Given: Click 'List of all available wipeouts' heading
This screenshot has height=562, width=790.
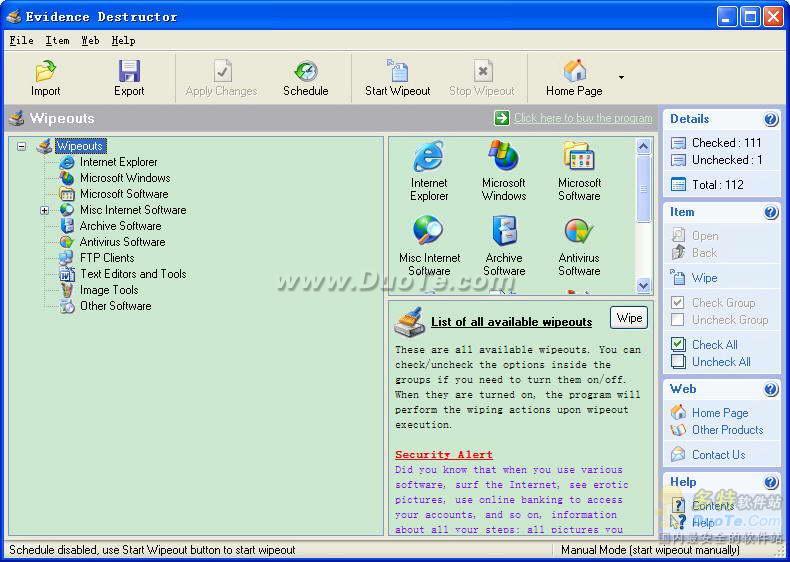Looking at the screenshot, I should [x=511, y=322].
